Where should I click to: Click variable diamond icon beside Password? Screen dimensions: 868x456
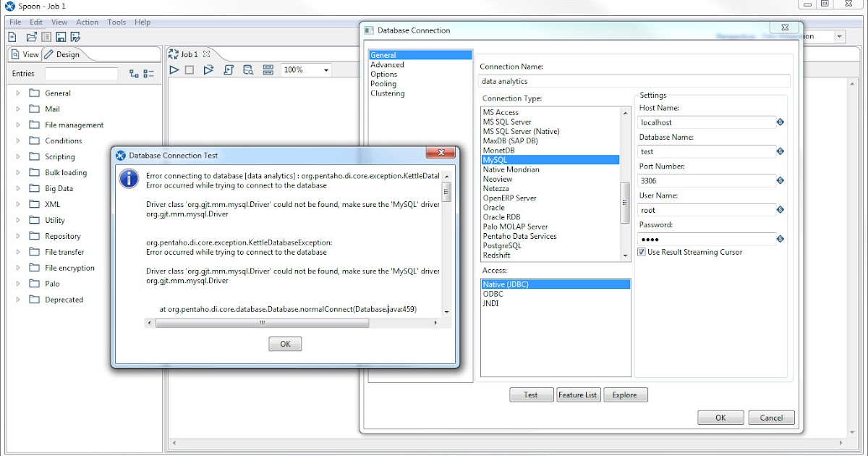point(780,239)
